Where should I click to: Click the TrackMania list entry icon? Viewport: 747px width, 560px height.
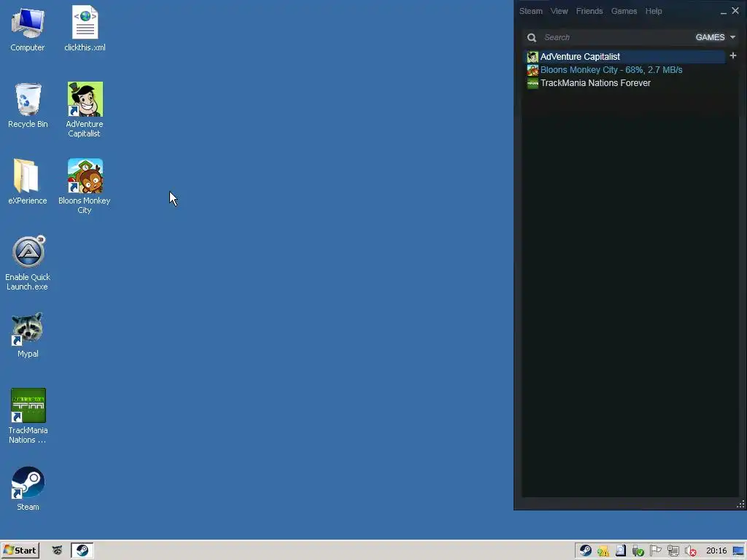533,83
